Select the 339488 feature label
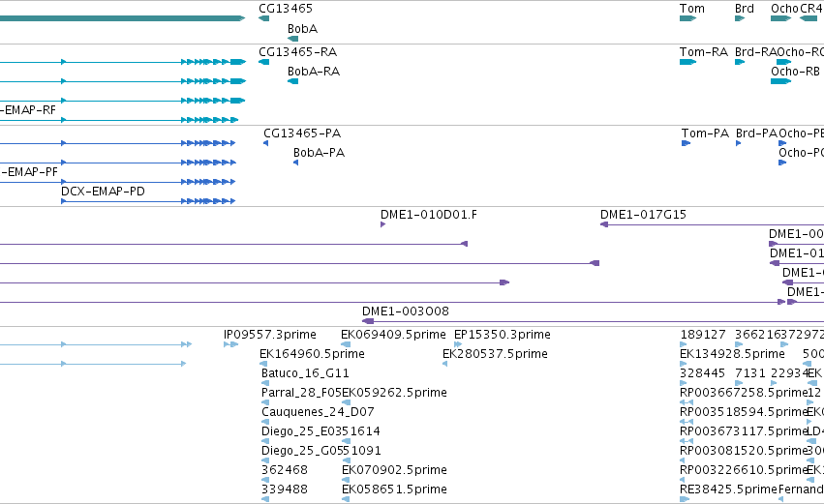 coord(285,489)
